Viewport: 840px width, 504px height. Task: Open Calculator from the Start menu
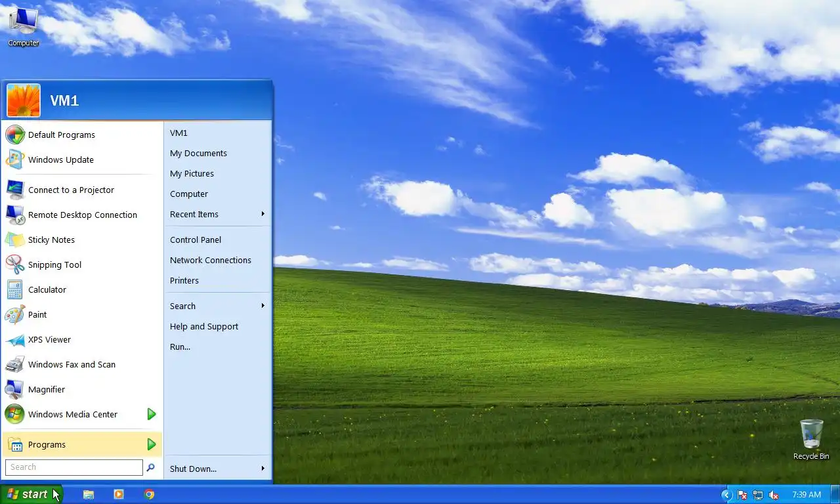(x=82, y=289)
